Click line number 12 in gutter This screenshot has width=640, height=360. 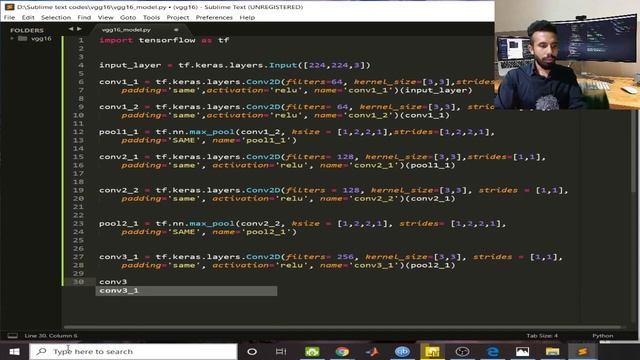click(79, 132)
